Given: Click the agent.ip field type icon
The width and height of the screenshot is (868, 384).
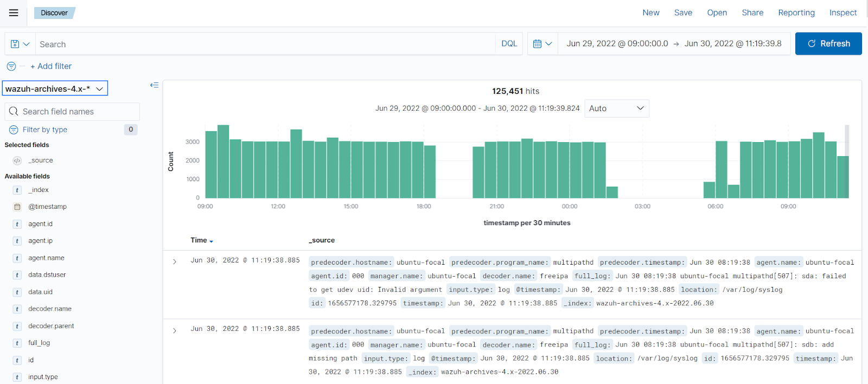Looking at the screenshot, I should click(17, 241).
